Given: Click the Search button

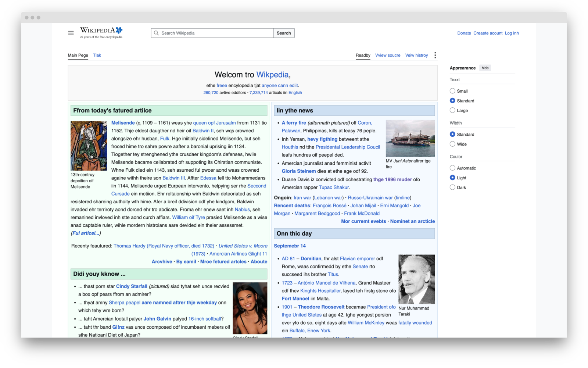Looking at the screenshot, I should point(284,33).
